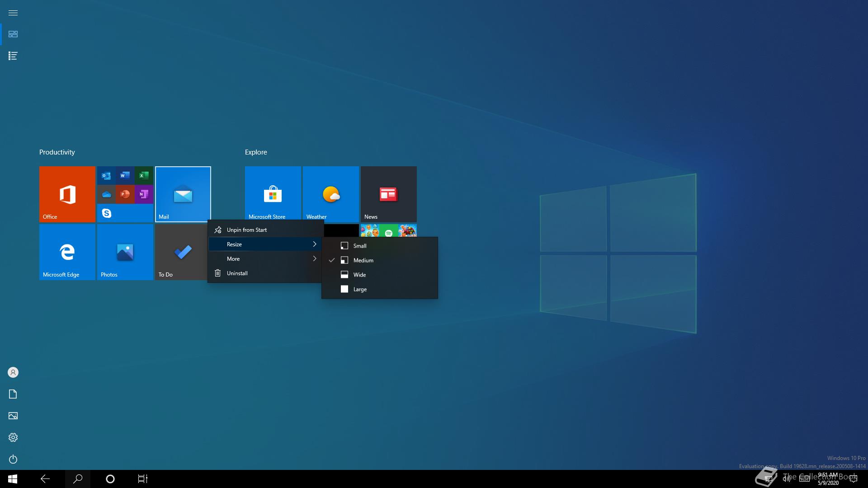Open Outlook in the Office apps folder tile

point(106,176)
